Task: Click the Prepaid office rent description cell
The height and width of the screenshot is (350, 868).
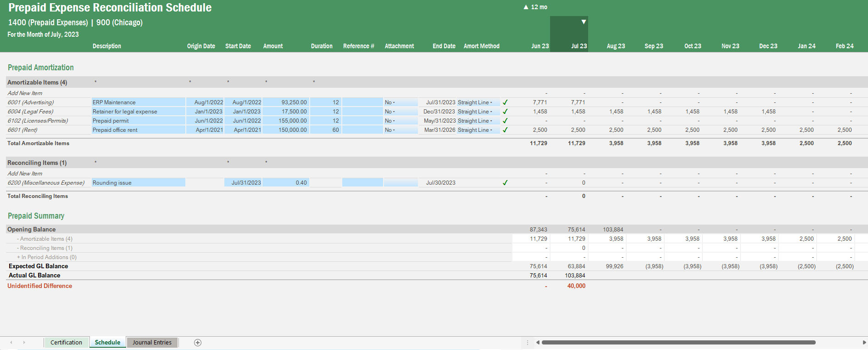Action: tap(139, 130)
